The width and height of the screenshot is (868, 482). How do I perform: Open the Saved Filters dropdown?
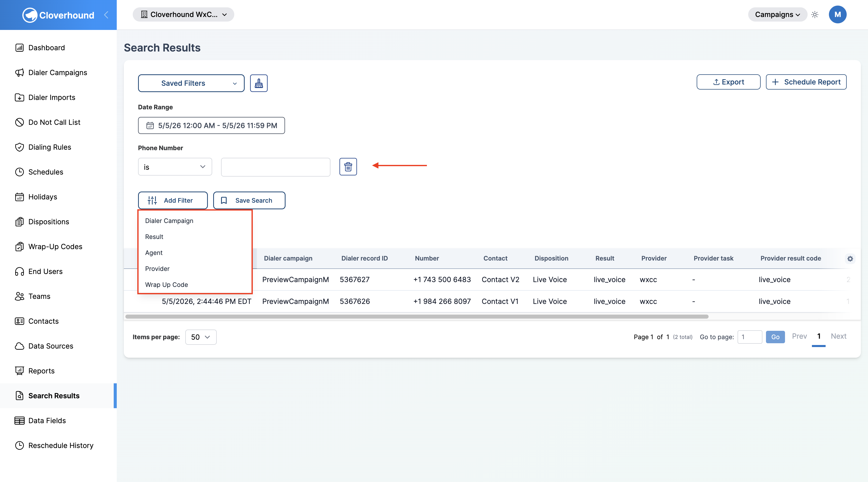pos(191,83)
